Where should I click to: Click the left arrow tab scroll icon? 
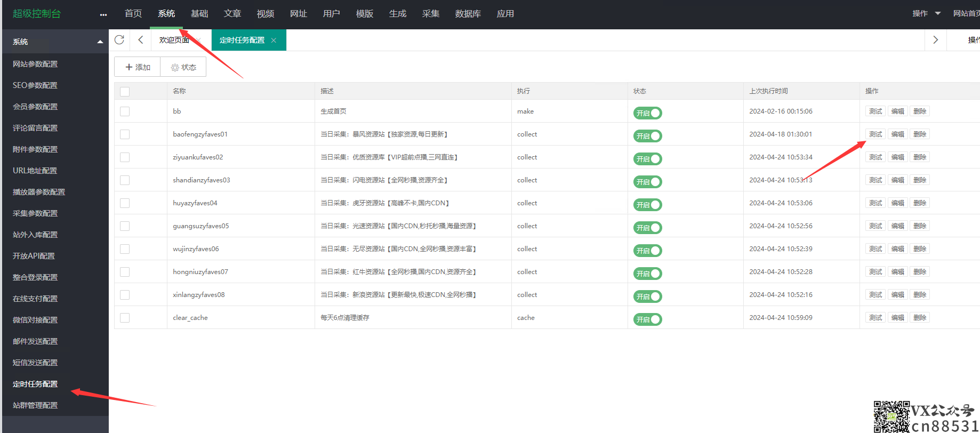click(141, 40)
